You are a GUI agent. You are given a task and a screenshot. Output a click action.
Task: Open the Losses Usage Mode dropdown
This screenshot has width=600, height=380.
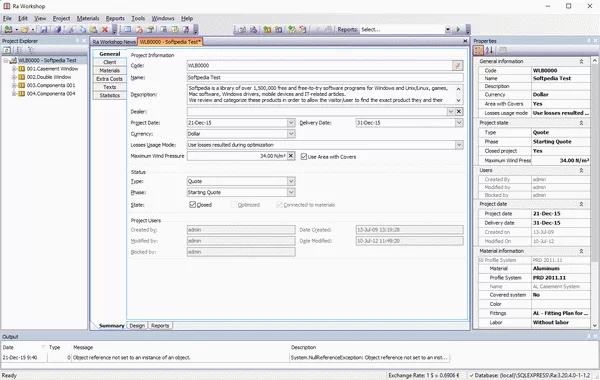(459, 145)
